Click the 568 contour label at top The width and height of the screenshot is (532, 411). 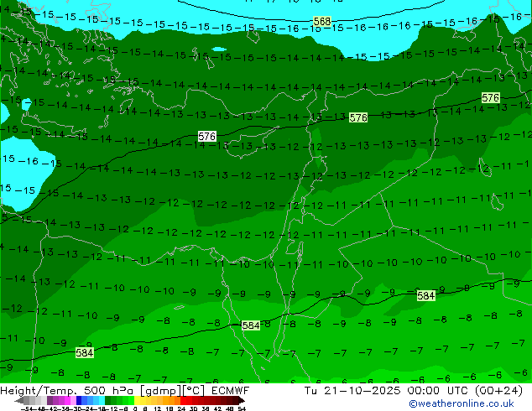tap(322, 21)
